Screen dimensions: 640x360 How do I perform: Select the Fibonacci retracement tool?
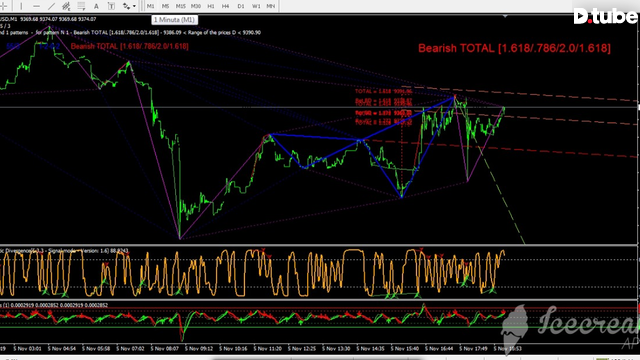pos(81,6)
